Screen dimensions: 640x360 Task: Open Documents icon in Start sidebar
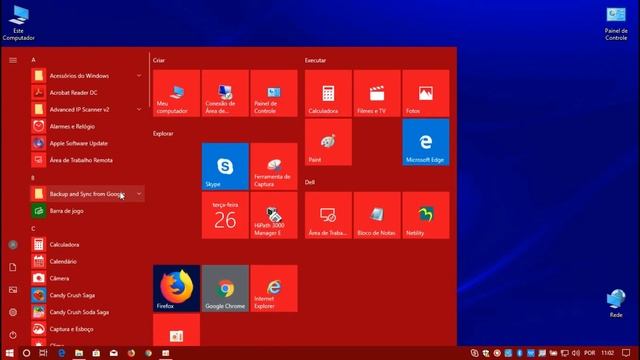tap(13, 267)
